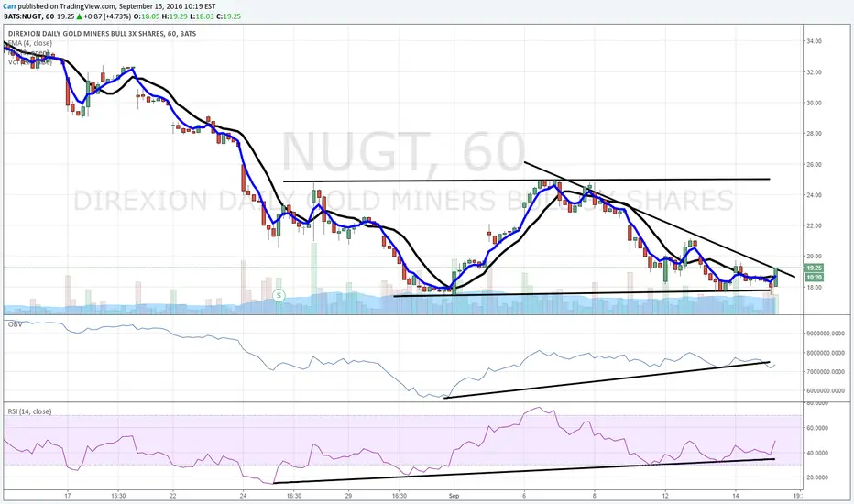The height and width of the screenshot is (504, 854).
Task: Click the countdown tag "10:20" on price axis
Action: tap(814, 278)
